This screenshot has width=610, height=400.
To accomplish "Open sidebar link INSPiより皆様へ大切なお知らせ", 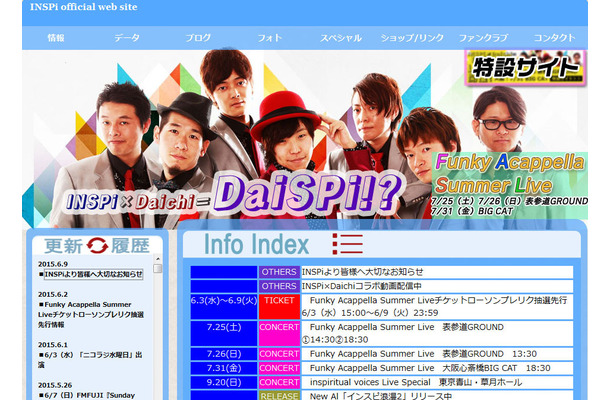I will 93,274.
